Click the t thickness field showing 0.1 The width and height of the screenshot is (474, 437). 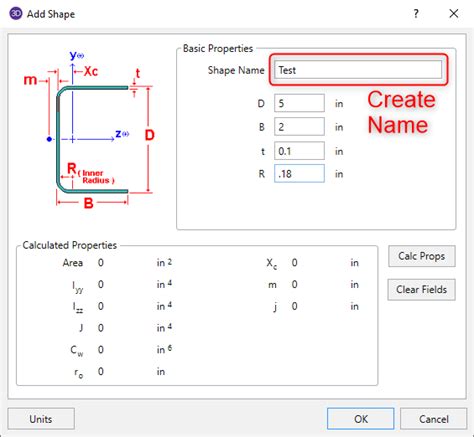pos(299,151)
